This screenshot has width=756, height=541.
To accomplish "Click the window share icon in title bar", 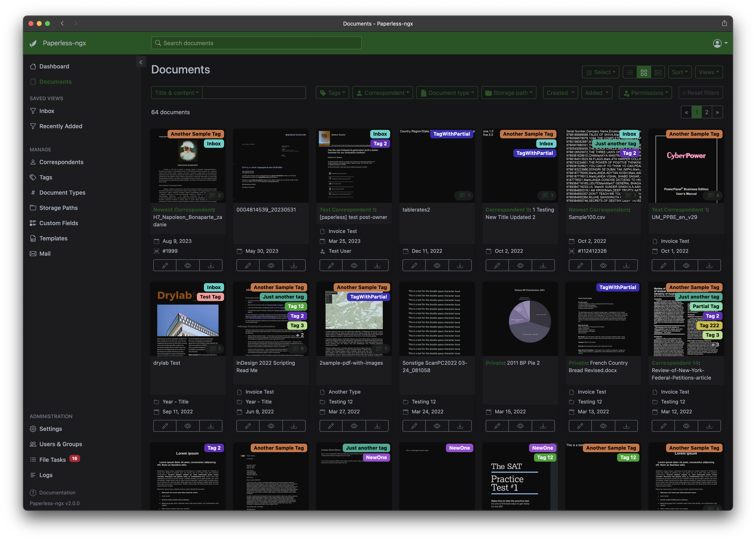I will [724, 23].
